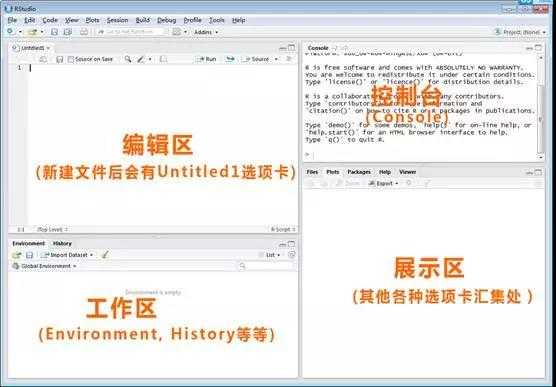Click the R Script file type selector

point(283,230)
